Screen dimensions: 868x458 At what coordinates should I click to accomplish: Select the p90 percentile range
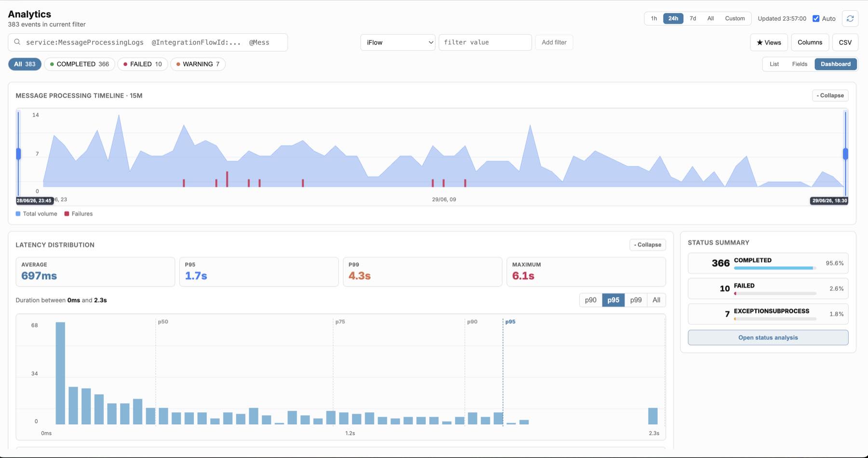click(x=591, y=300)
